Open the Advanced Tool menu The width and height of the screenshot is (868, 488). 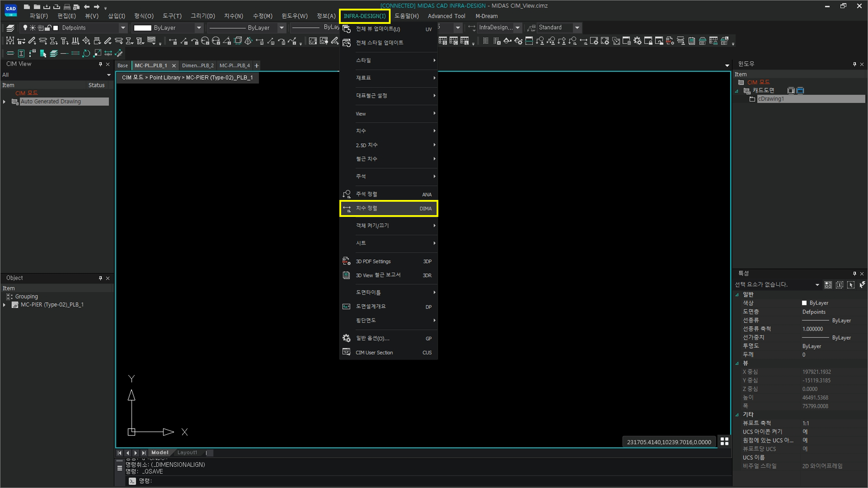click(446, 16)
